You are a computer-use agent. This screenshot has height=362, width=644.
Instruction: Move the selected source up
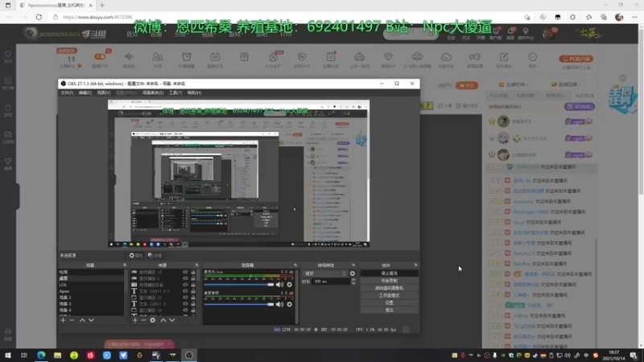(163, 320)
